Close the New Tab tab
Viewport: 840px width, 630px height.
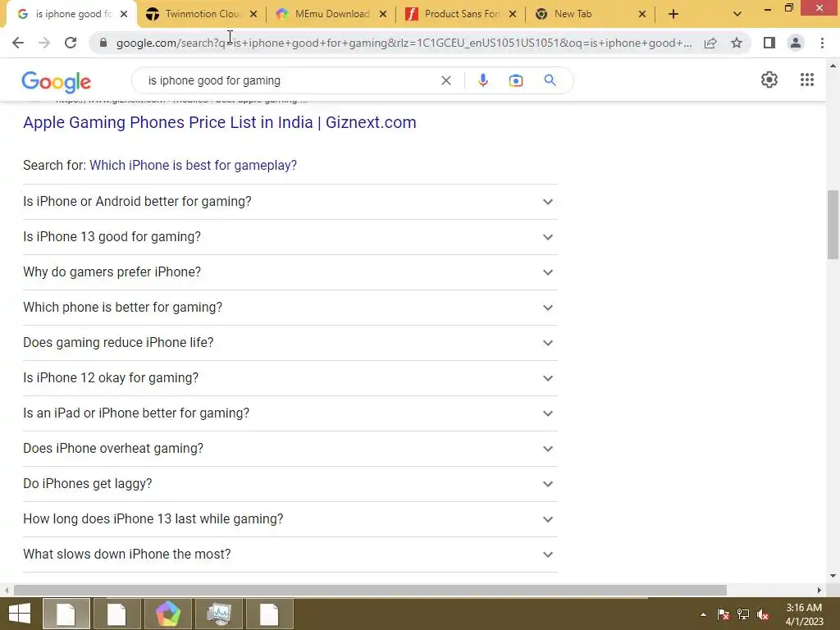pyautogui.click(x=642, y=14)
